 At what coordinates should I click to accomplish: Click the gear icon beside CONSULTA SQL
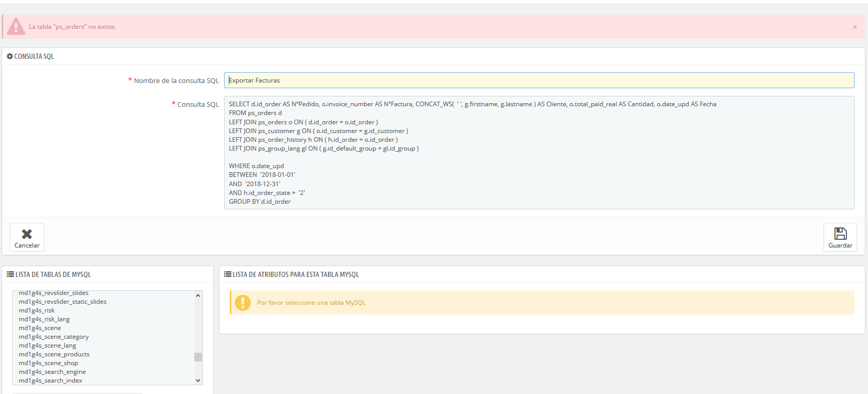tap(10, 56)
